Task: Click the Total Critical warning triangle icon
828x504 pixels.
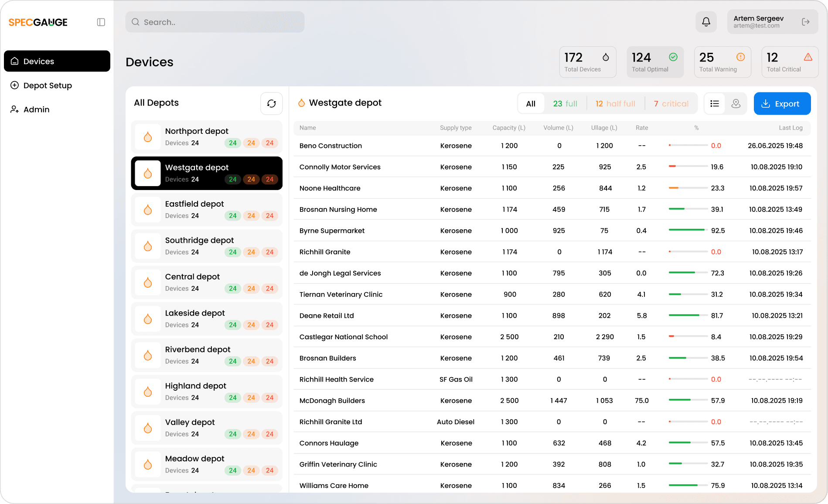Action: (808, 57)
